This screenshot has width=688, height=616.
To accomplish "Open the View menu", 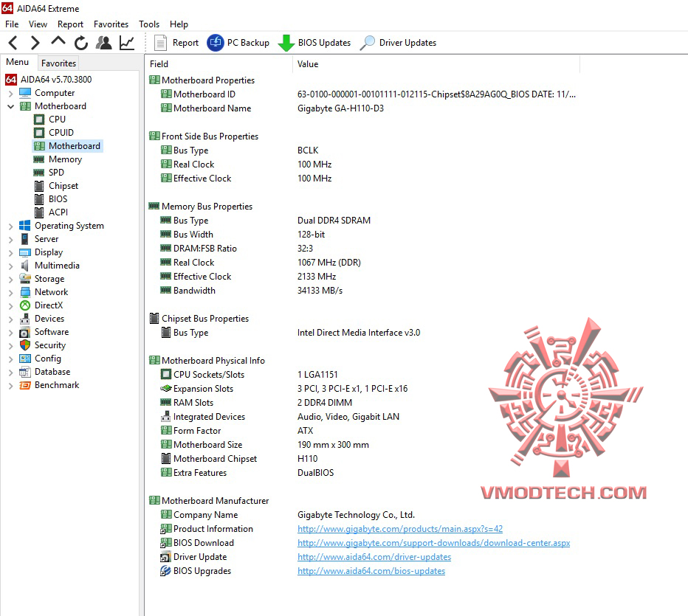I will click(38, 24).
